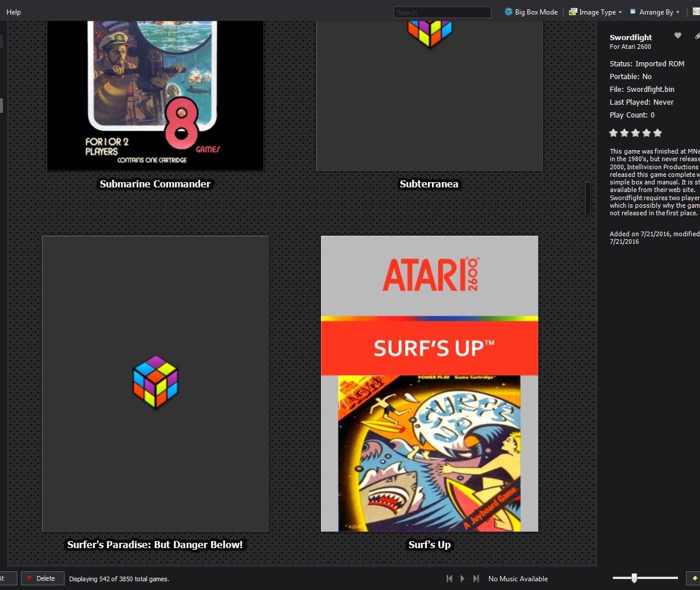Rate Swordfight four stars

click(x=647, y=133)
